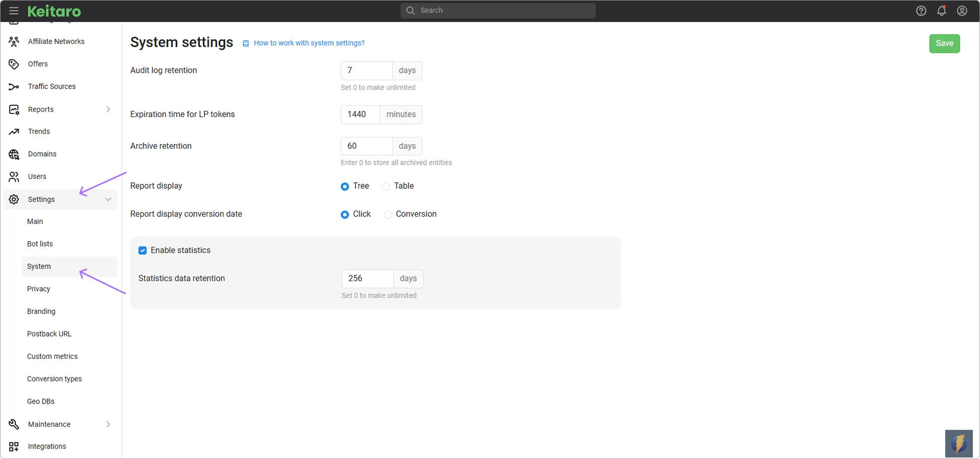Go to Conversion types settings
Screen dimensions: 980x459
coord(54,378)
